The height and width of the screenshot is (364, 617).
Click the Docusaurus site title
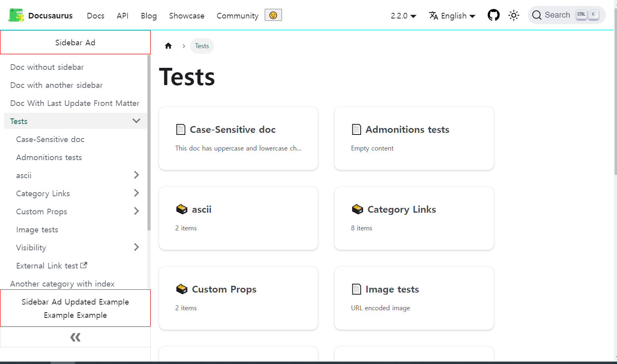(x=51, y=16)
